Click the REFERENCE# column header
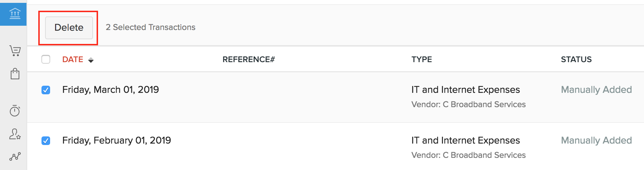Viewport: 644px width, 170px height. pyautogui.click(x=248, y=59)
